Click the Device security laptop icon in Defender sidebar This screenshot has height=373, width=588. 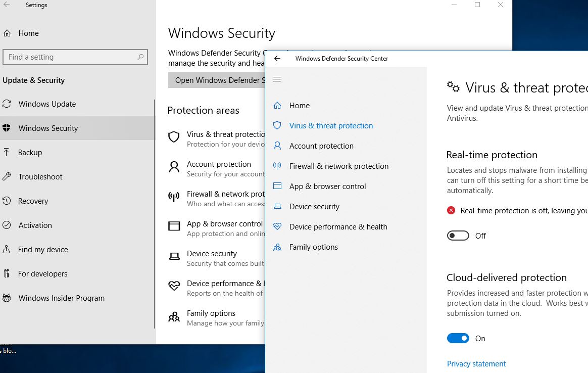click(277, 206)
